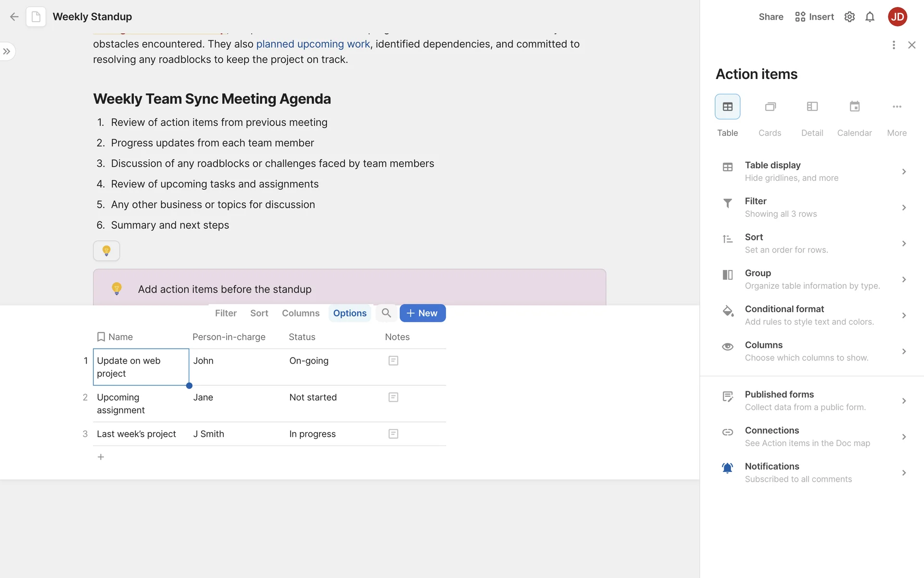This screenshot has width=924, height=578.
Task: Click the lightbulb button above callout
Action: point(106,250)
